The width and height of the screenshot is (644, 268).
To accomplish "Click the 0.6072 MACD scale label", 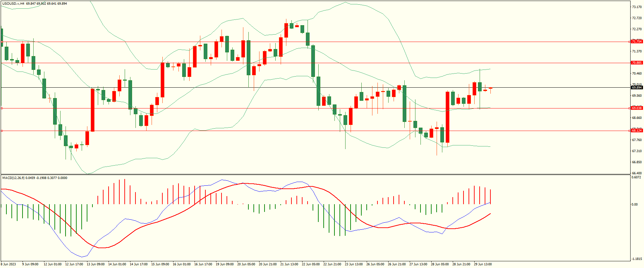I will click(637, 177).
